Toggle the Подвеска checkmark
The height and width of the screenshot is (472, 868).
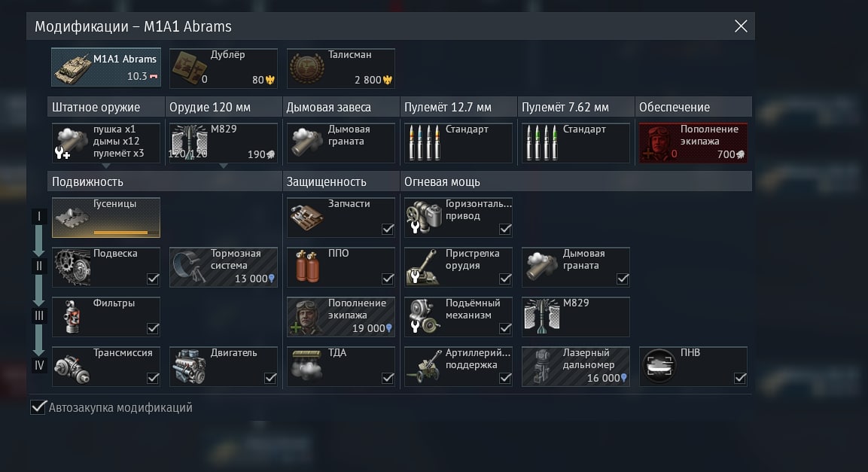153,279
